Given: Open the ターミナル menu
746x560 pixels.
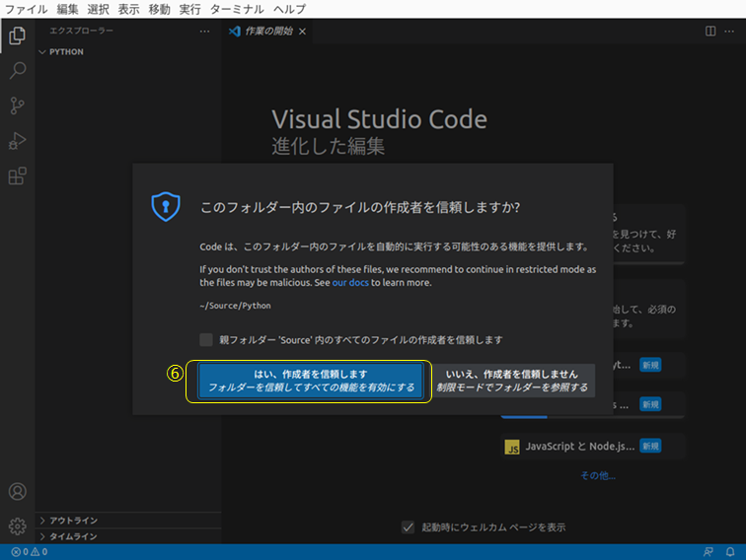Looking at the screenshot, I should tap(237, 9).
